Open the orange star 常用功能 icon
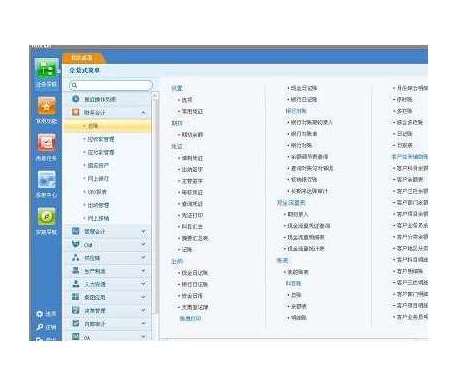Image resolution: width=475 pixels, height=372 pixels. [46, 106]
